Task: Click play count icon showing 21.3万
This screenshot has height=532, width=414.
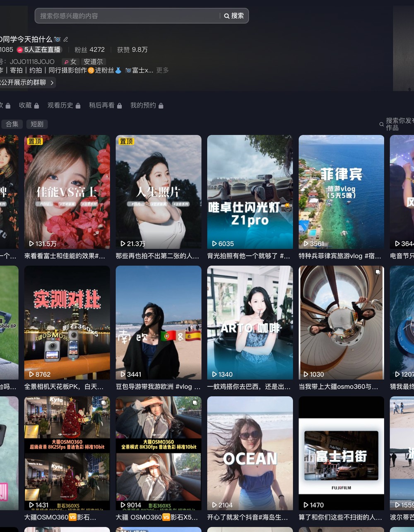Action: 123,244
